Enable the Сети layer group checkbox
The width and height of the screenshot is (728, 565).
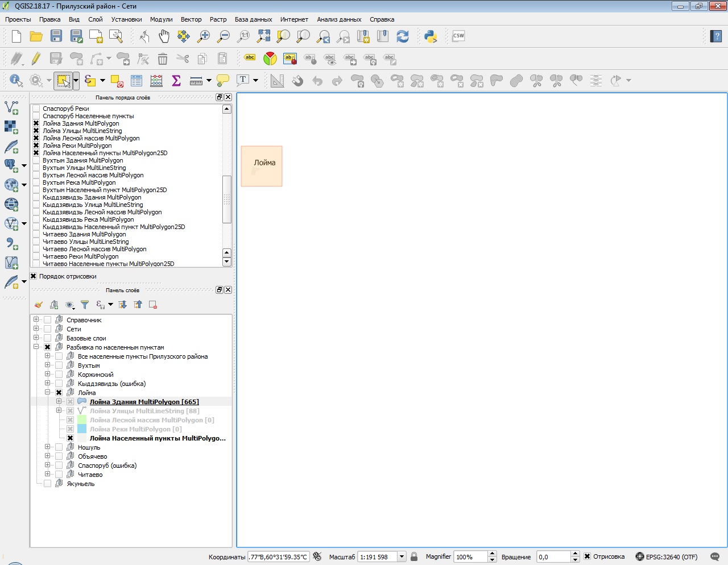coord(48,329)
